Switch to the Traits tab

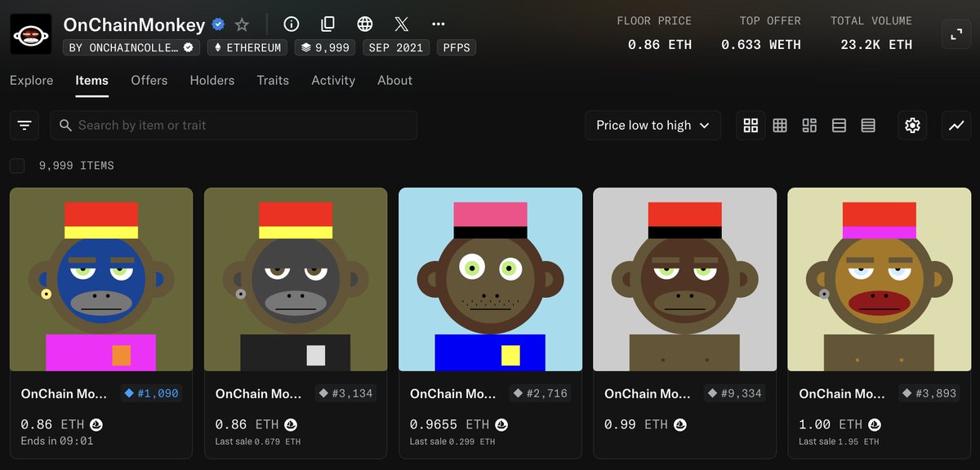(273, 80)
